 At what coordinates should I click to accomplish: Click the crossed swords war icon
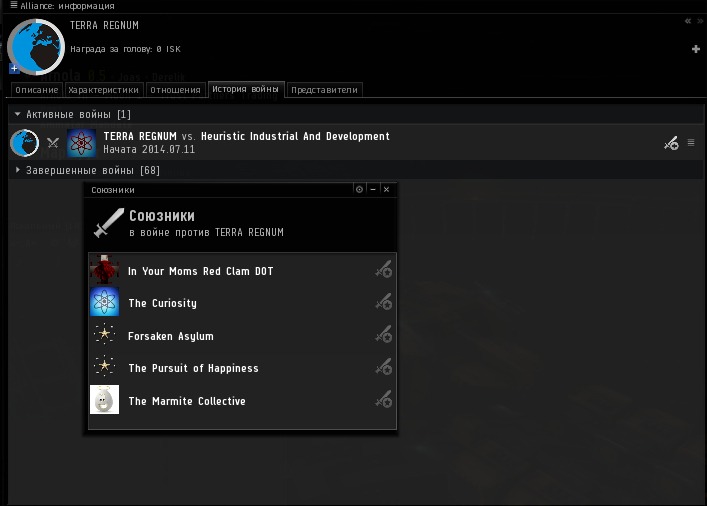[53, 143]
